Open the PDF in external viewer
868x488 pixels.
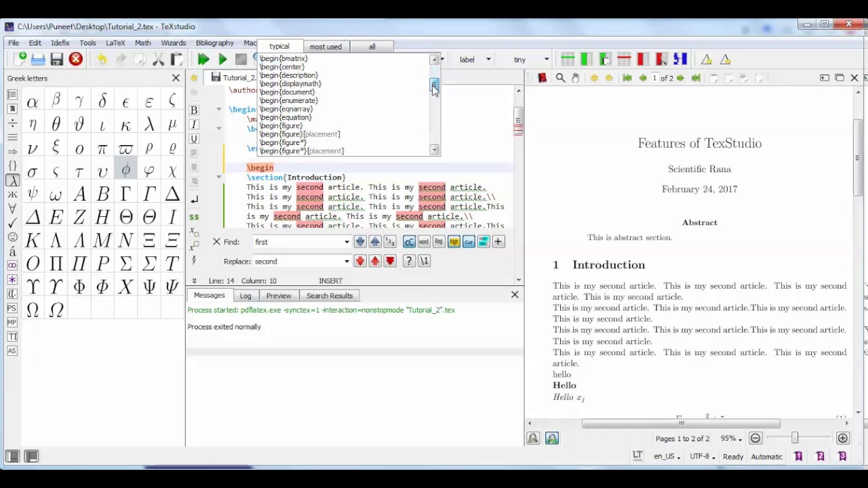(x=542, y=78)
